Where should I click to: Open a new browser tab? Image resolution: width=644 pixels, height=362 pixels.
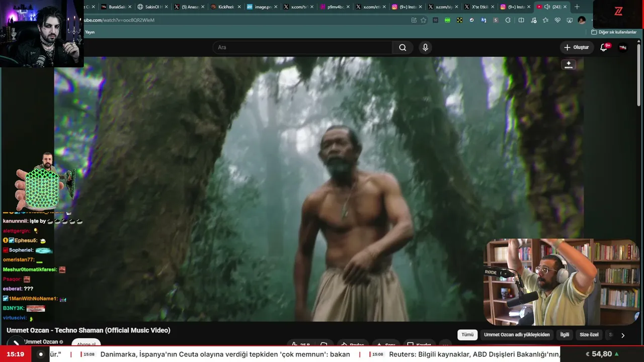tap(577, 7)
